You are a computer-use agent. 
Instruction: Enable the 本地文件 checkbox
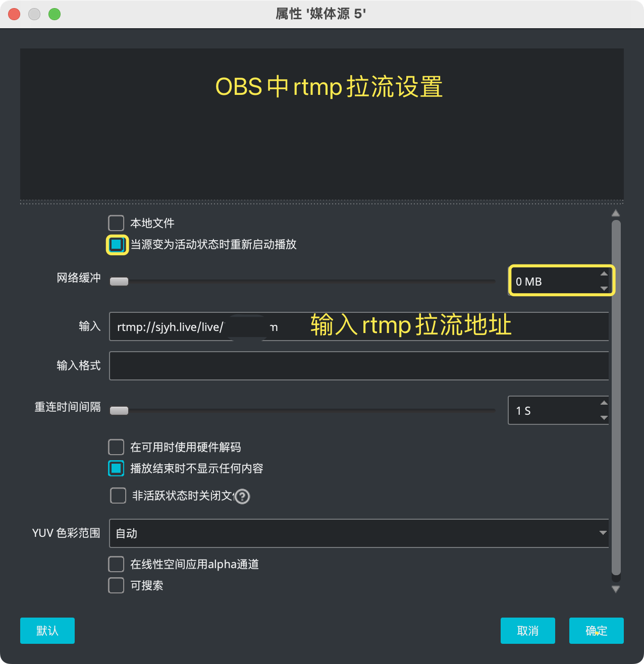coord(116,223)
